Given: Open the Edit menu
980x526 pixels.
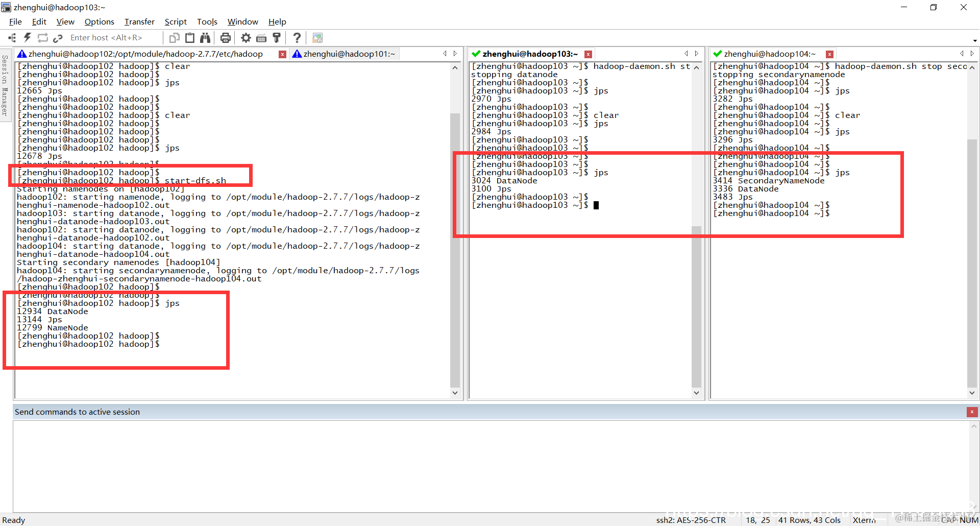Looking at the screenshot, I should pyautogui.click(x=39, y=21).
